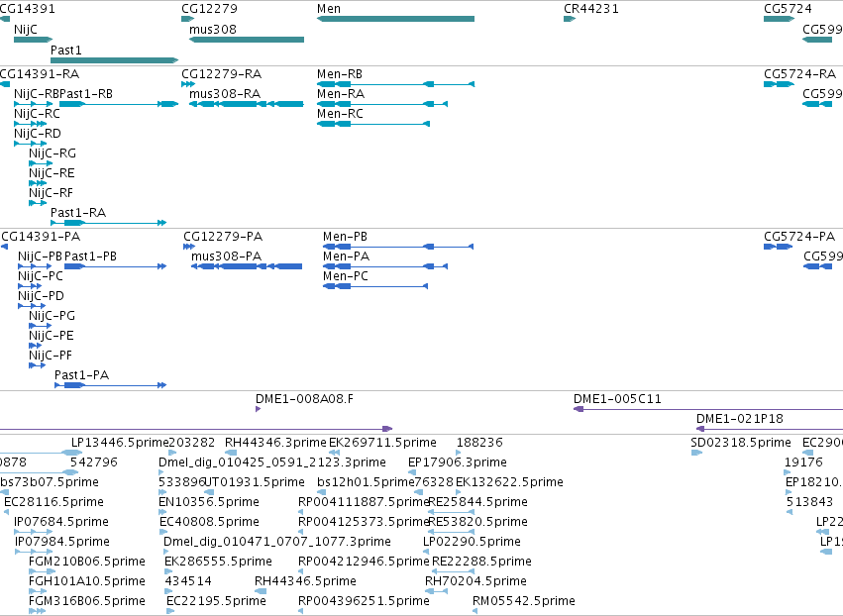This screenshot has width=843, height=616.
Task: Click the DME1-008A08.F BAC label
Action: click(304, 399)
